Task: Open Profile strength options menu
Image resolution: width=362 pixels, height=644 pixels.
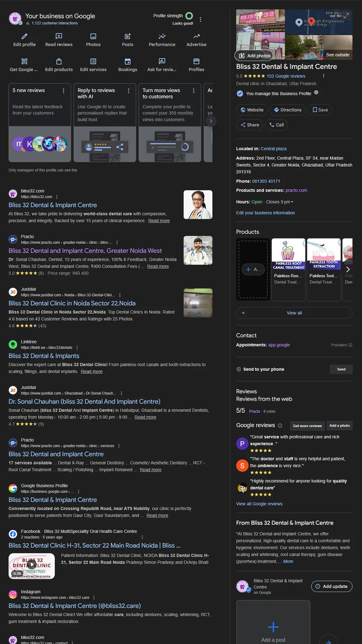Action: 200,19
